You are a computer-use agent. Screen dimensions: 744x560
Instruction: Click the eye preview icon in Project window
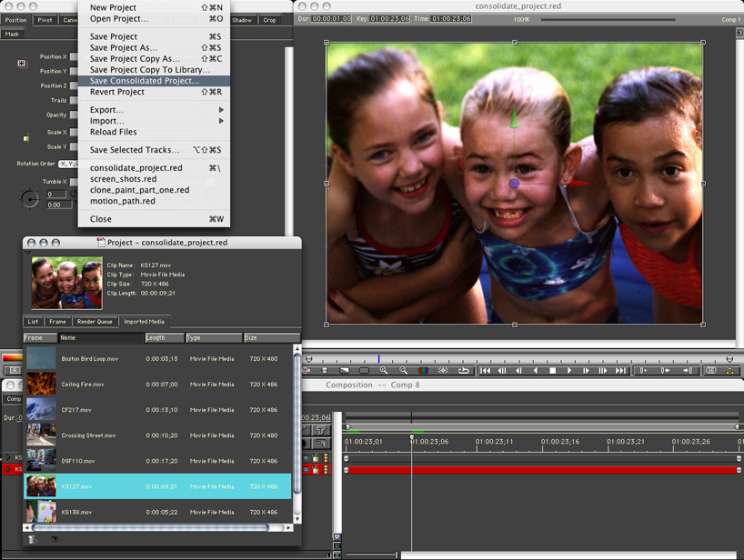click(x=54, y=539)
